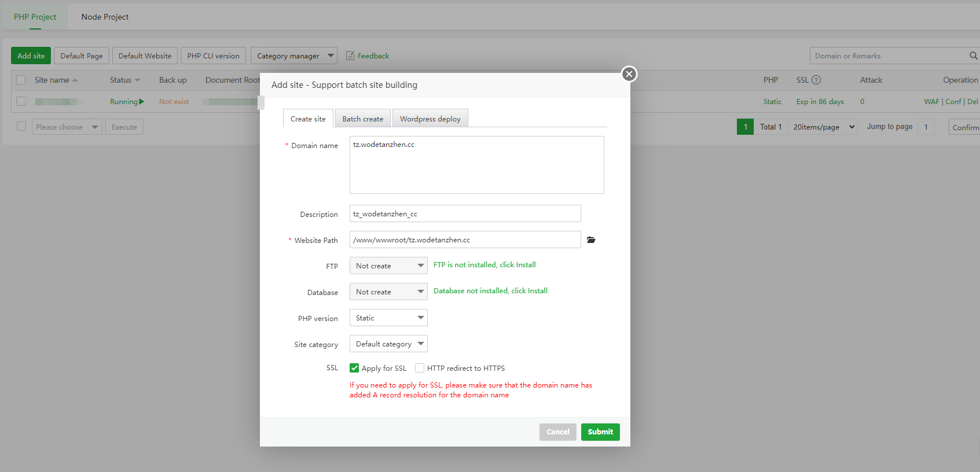Open the Node Project tab

pyautogui.click(x=105, y=17)
